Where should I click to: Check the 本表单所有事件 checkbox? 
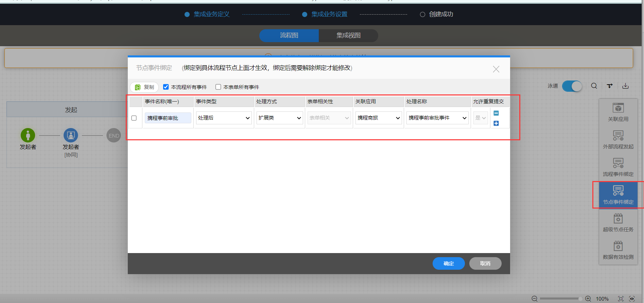point(218,87)
